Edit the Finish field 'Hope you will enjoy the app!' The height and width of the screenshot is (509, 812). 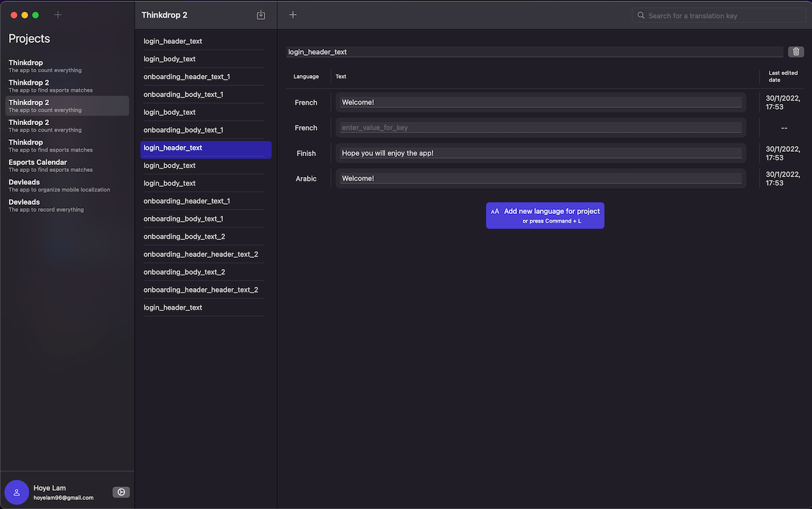(541, 153)
